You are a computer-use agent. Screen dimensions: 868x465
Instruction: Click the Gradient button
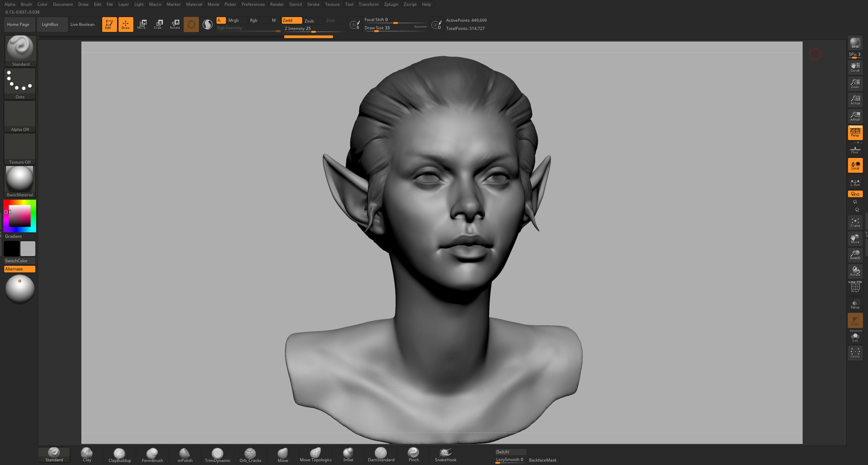click(x=20, y=236)
